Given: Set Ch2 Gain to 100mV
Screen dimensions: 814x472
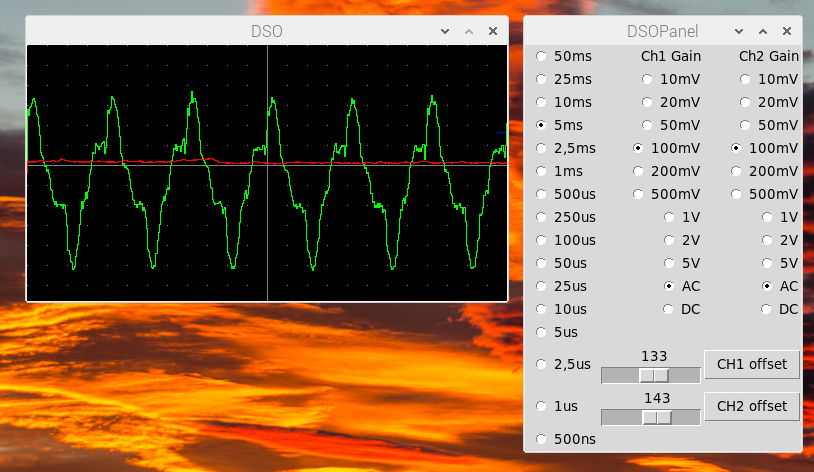Looking at the screenshot, I should 764,148.
